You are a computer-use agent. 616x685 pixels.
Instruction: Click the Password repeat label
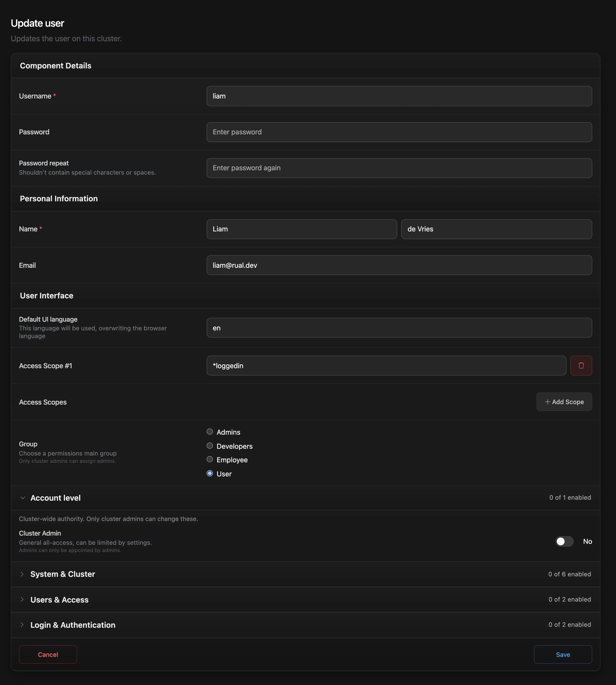(44, 163)
